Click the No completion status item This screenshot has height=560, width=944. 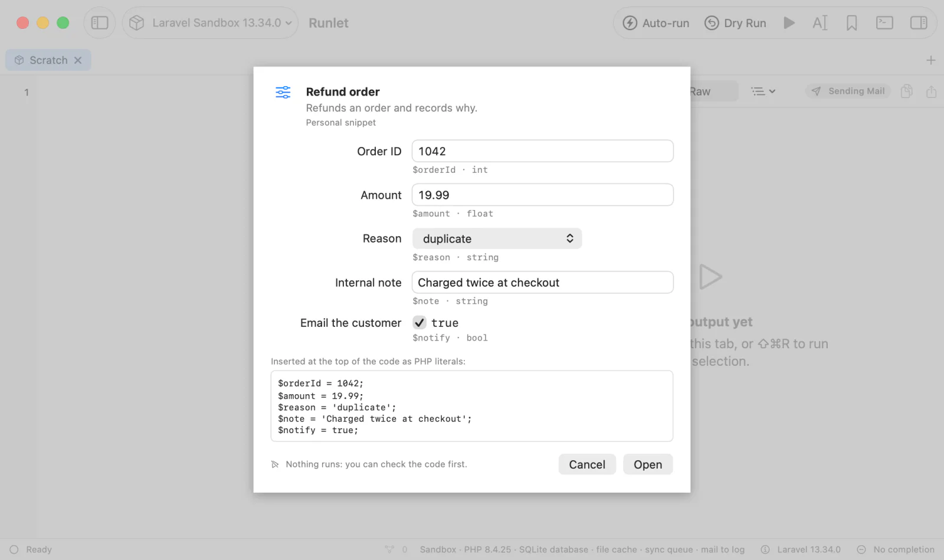(x=896, y=549)
